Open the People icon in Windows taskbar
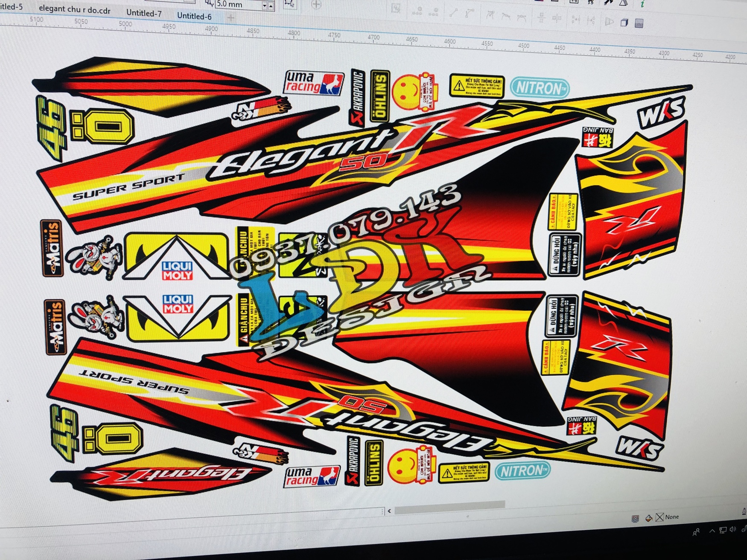 click(x=696, y=532)
